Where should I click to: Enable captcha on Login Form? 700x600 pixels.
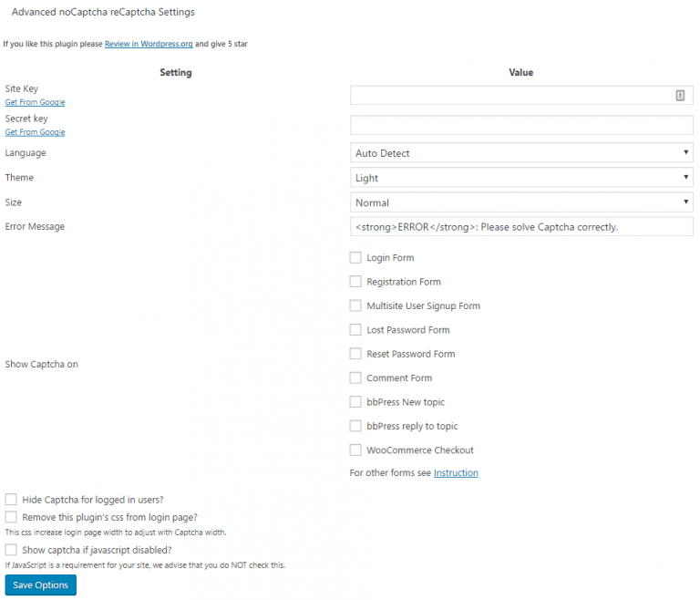coord(355,258)
